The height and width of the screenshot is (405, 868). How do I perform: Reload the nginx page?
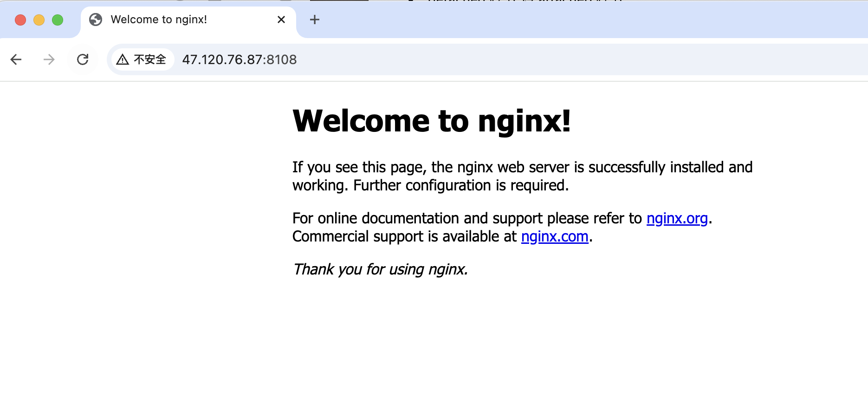(x=83, y=59)
